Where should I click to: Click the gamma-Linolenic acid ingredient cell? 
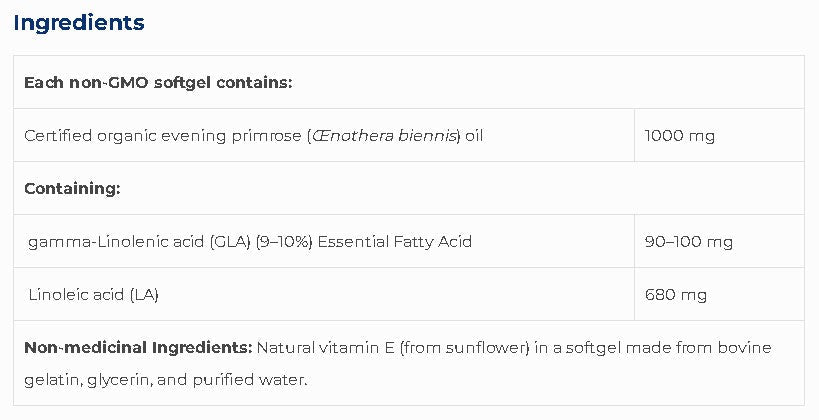(250, 241)
